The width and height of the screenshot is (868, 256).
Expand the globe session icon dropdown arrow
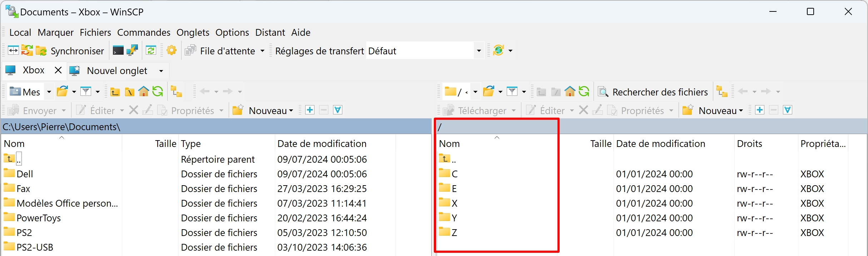(510, 51)
